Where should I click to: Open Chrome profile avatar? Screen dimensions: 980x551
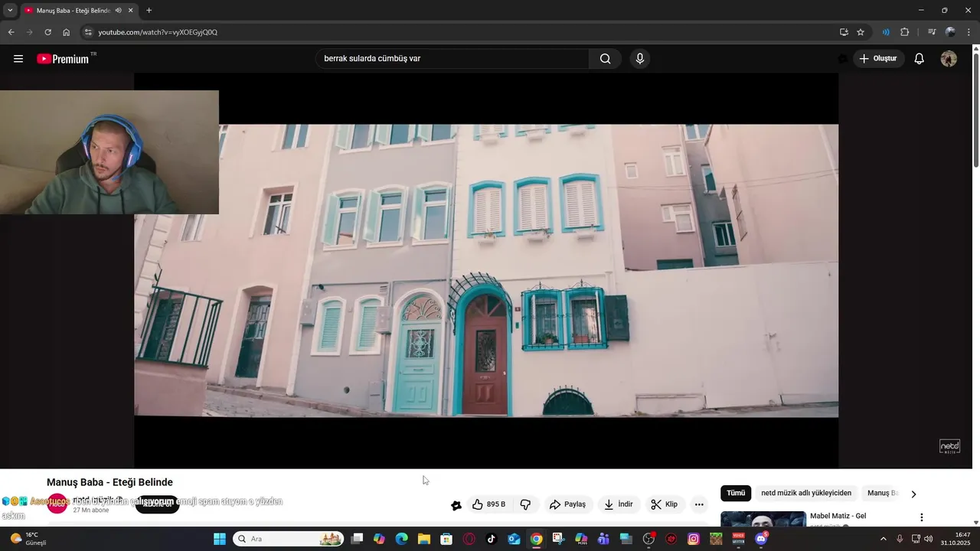click(x=950, y=32)
